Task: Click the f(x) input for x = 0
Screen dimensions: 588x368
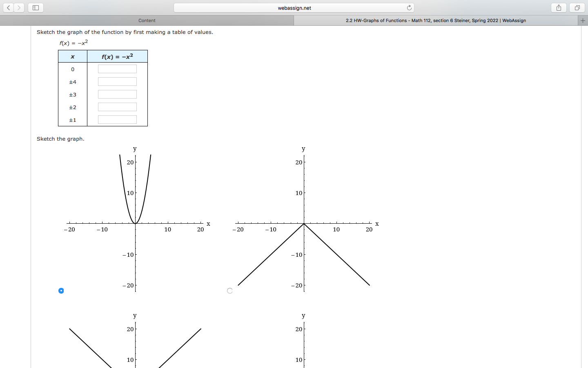Action: point(117,69)
